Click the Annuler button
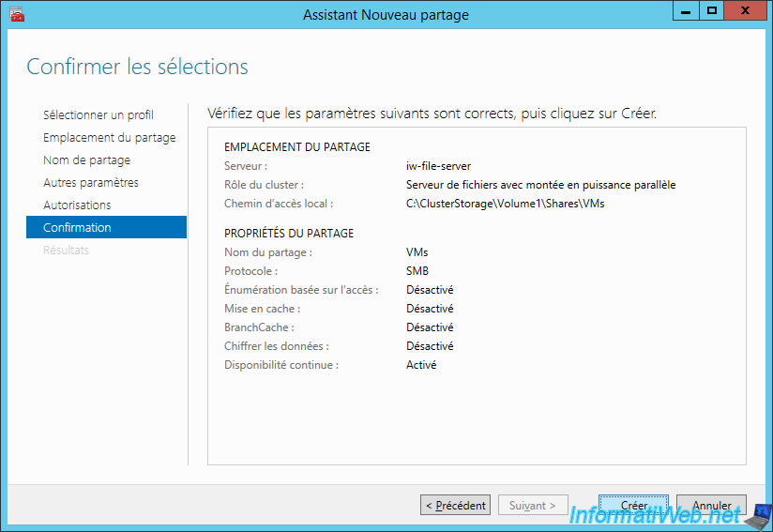 pos(711,505)
